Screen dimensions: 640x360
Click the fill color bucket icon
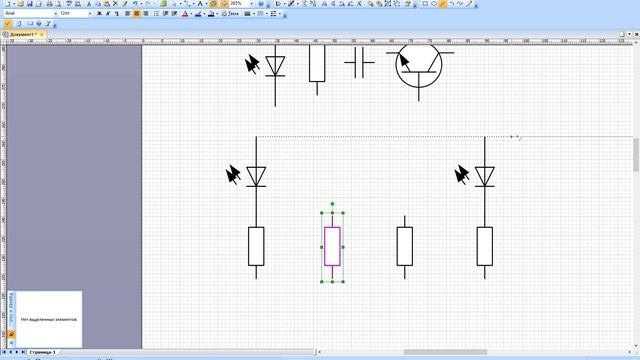coord(211,13)
